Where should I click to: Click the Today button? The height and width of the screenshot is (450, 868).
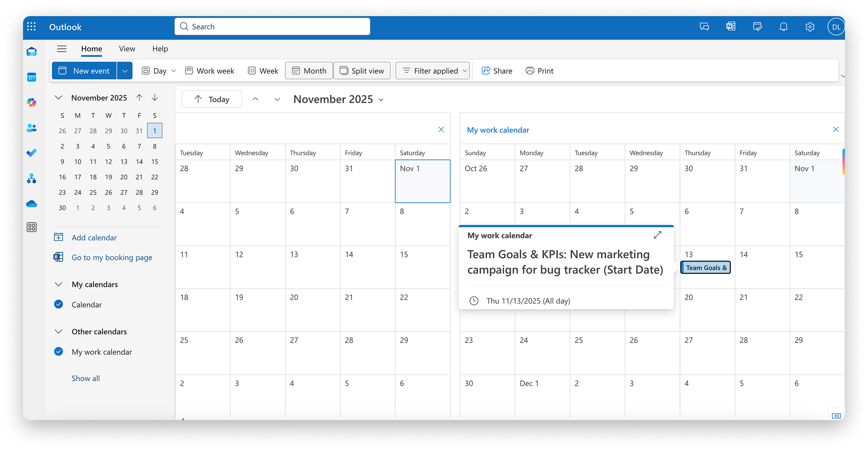212,99
